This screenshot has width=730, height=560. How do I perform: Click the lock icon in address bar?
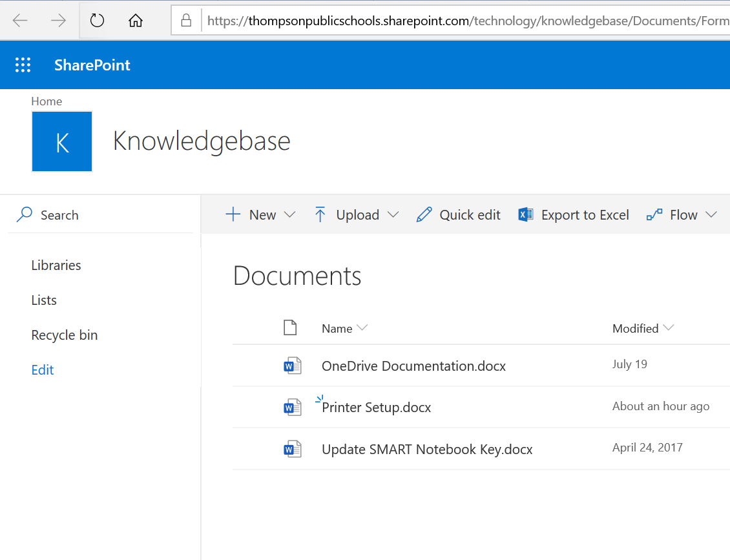coord(186,21)
